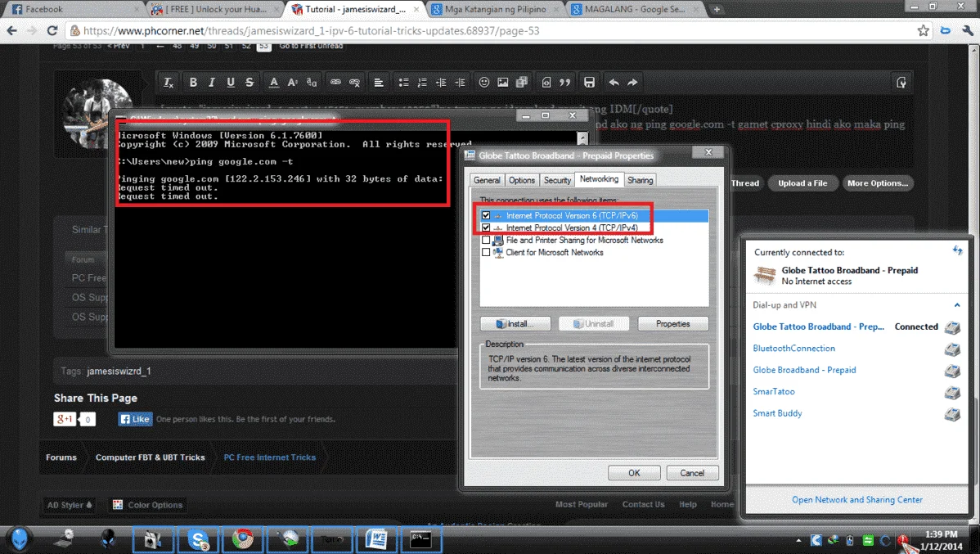Click the Upload a File button
The height and width of the screenshot is (554, 980).
pos(802,183)
